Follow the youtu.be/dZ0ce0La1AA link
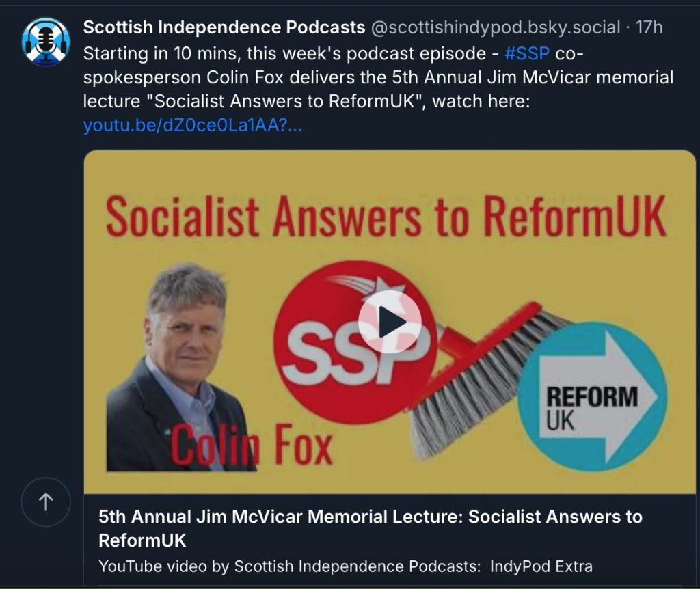Image resolution: width=700 pixels, height=589 pixels. tap(192, 126)
